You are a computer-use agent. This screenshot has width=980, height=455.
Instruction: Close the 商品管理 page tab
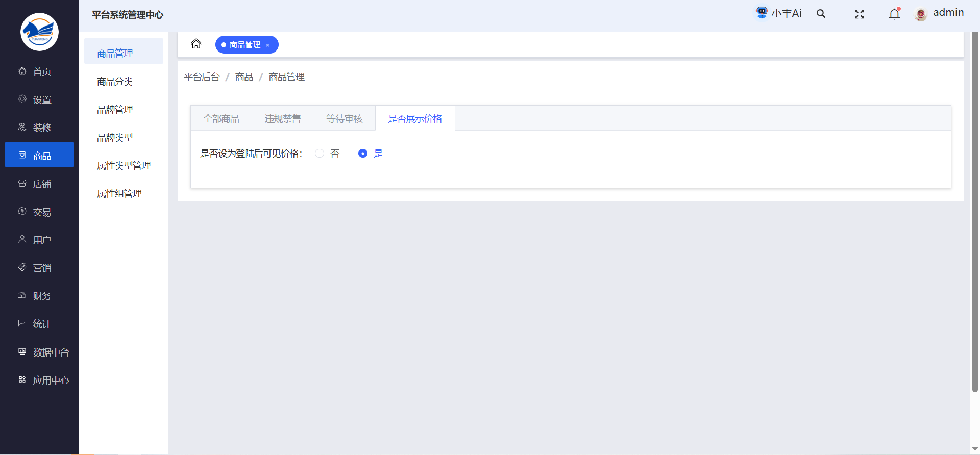(267, 45)
